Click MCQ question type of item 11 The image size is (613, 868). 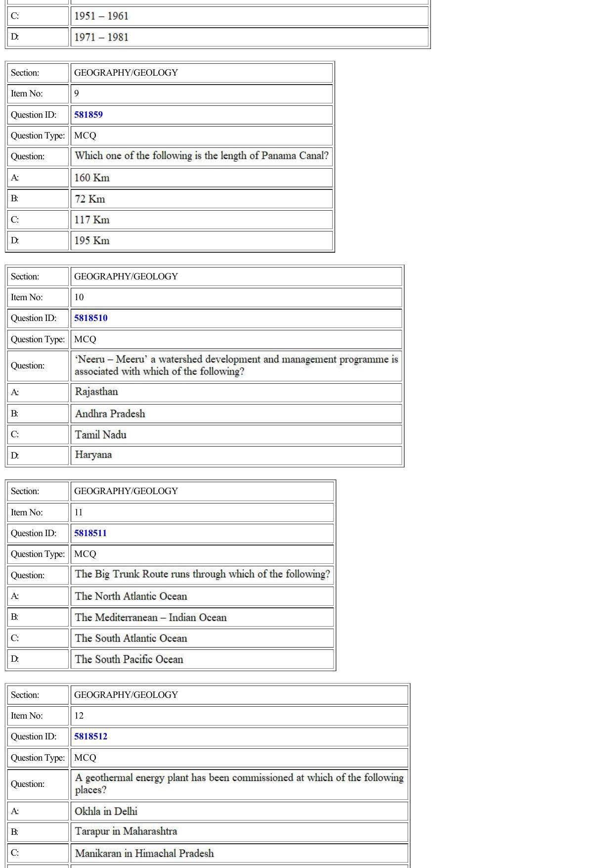pyautogui.click(x=85, y=554)
